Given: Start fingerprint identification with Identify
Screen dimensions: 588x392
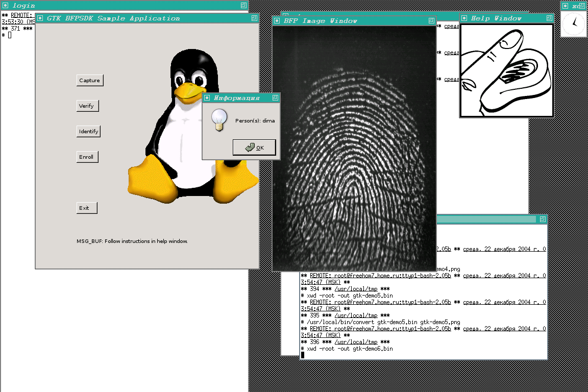Looking at the screenshot, I should (88, 132).
